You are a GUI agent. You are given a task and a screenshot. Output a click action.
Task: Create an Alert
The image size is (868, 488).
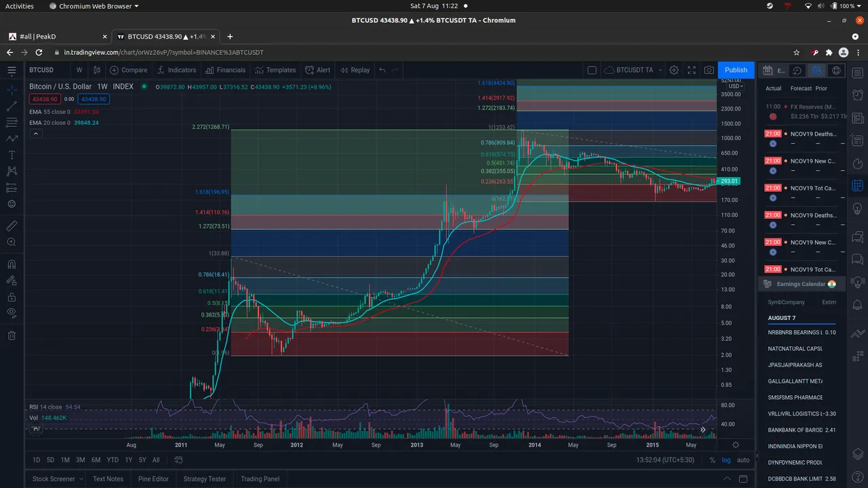(x=317, y=70)
